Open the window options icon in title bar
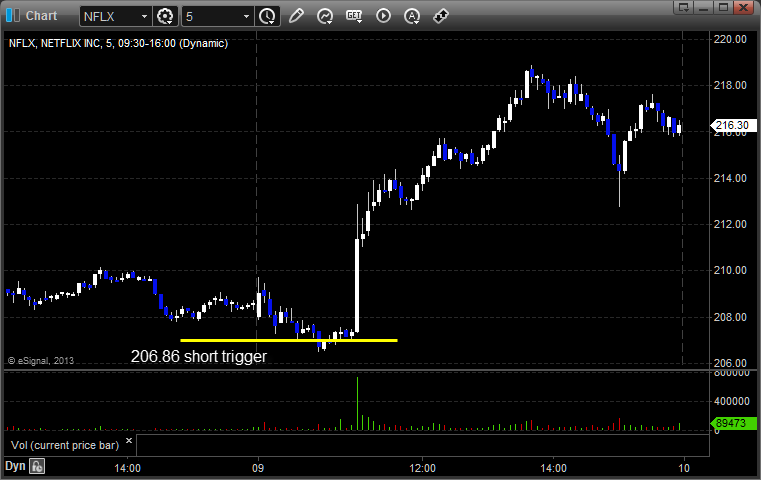The width and height of the screenshot is (761, 480). [683, 7]
